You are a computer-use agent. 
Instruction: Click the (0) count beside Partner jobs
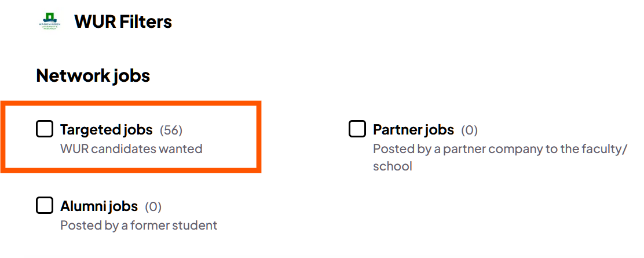tap(469, 130)
